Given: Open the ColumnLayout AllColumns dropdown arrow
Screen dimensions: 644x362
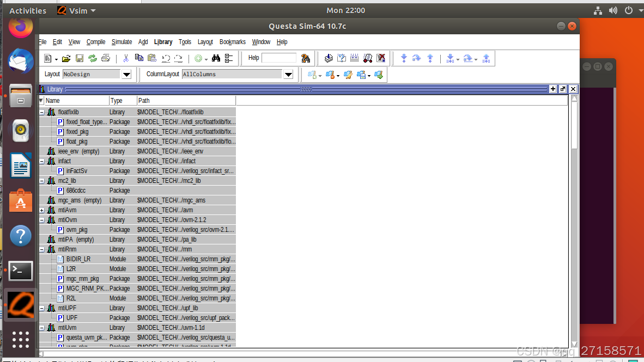Looking at the screenshot, I should tap(288, 74).
